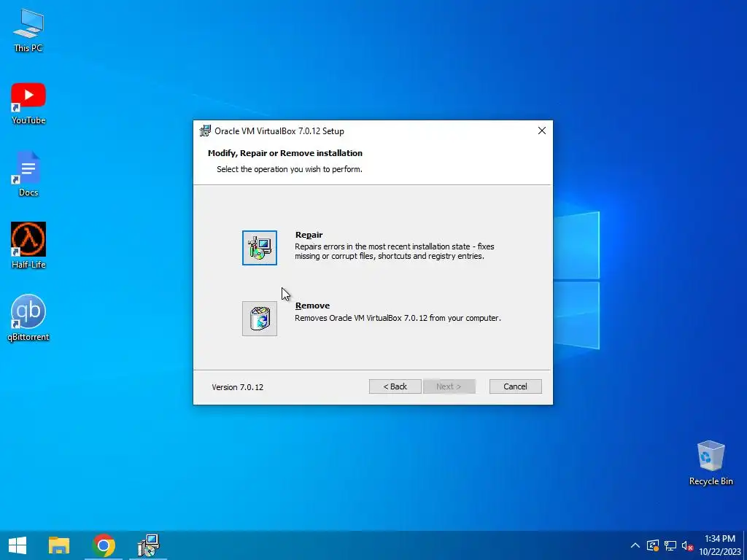Show hidden system tray icons
The height and width of the screenshot is (560, 747).
tap(635, 545)
